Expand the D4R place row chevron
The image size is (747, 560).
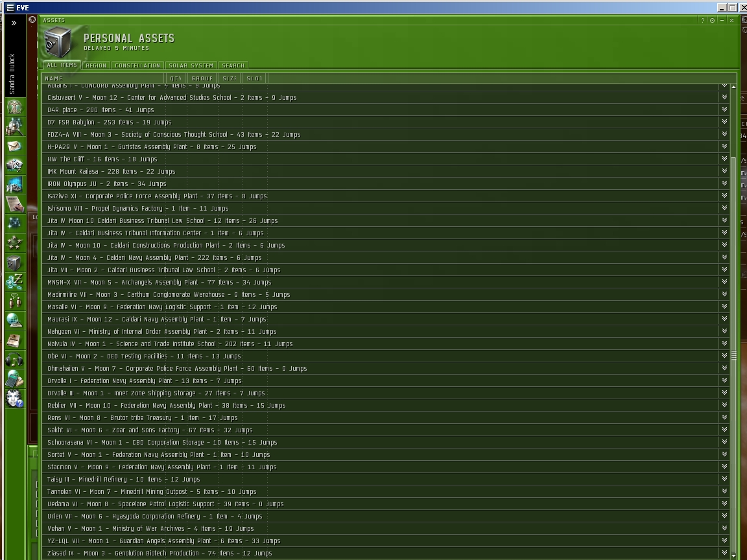point(724,110)
